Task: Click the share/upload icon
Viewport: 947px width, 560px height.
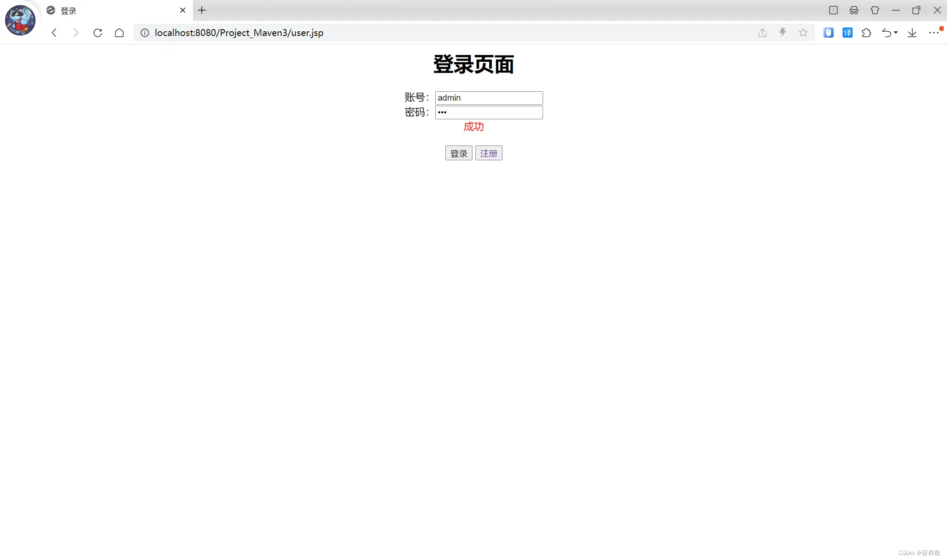Action: click(762, 33)
